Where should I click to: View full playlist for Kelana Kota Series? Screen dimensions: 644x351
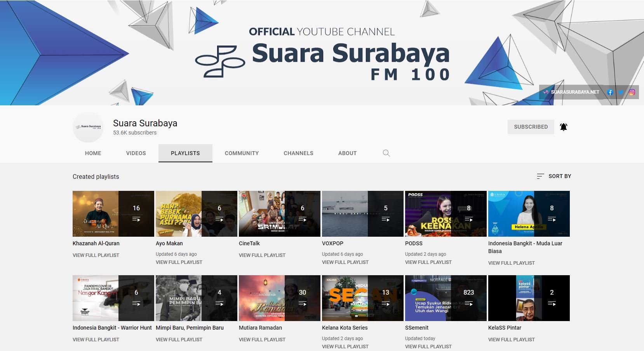[x=345, y=347]
